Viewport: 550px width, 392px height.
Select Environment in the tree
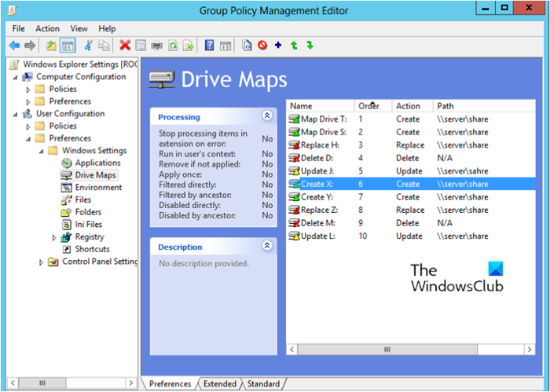[x=98, y=188]
